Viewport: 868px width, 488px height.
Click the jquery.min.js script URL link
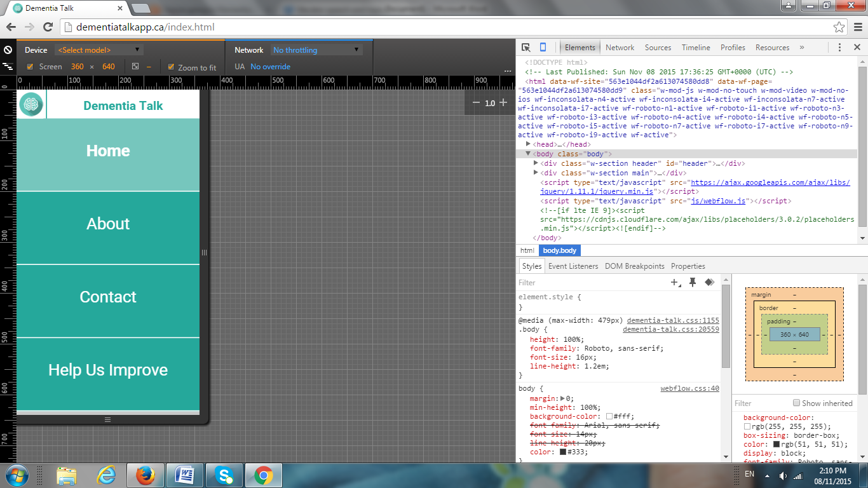pos(695,187)
